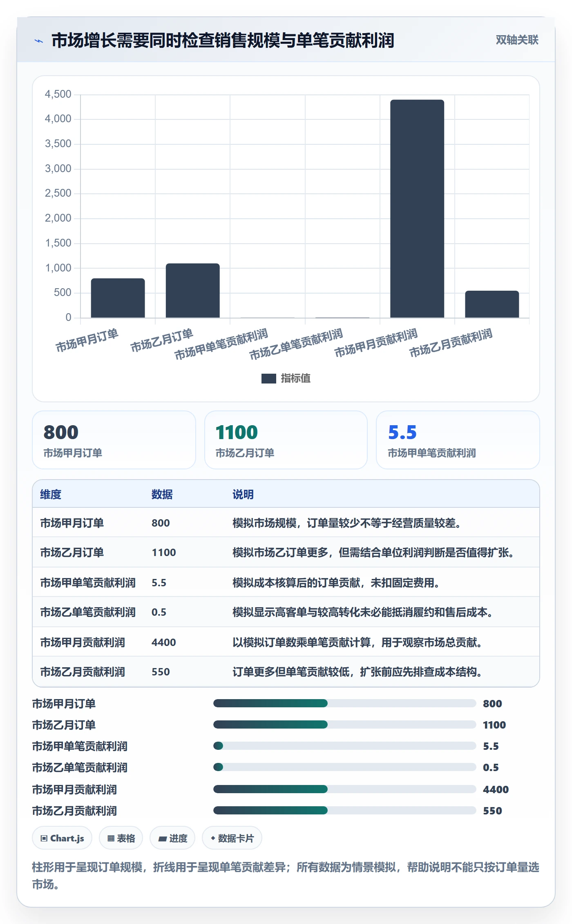Open the 1100 市场乙月订单 data card
The height and width of the screenshot is (924, 572).
pyautogui.click(x=286, y=440)
